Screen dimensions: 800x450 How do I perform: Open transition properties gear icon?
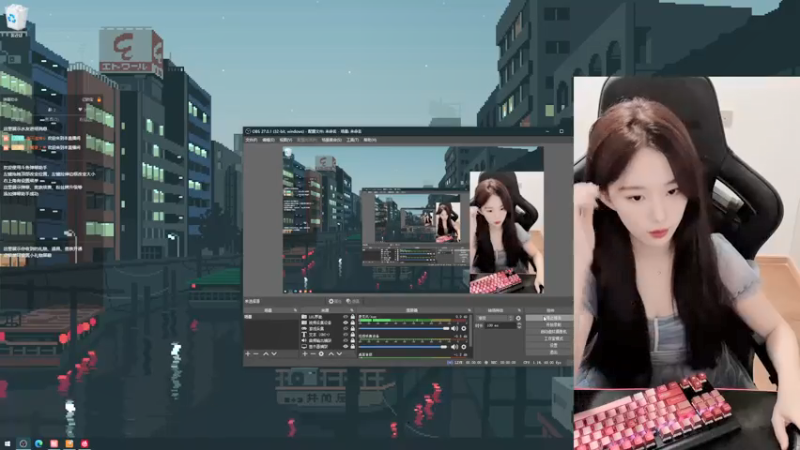pos(518,318)
